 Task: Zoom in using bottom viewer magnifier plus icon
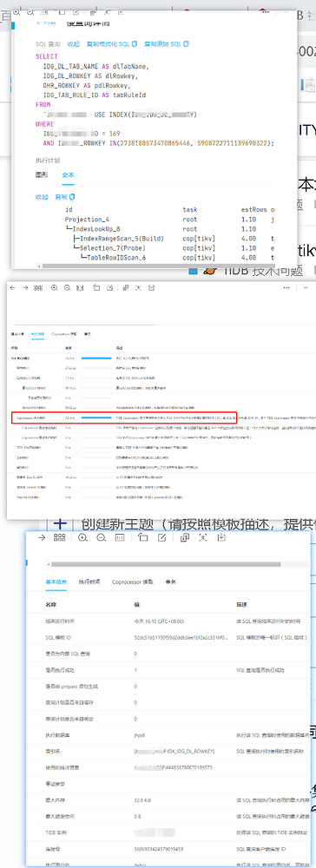click(82, 538)
